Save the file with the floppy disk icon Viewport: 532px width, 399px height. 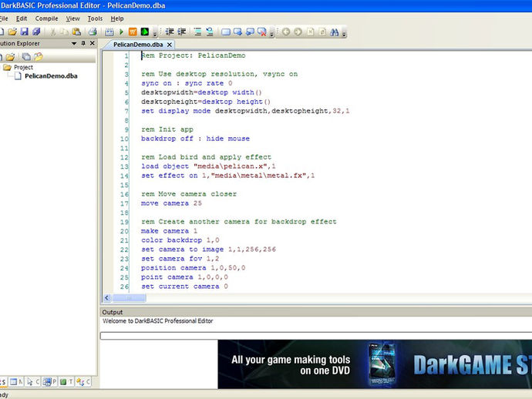pos(25,32)
